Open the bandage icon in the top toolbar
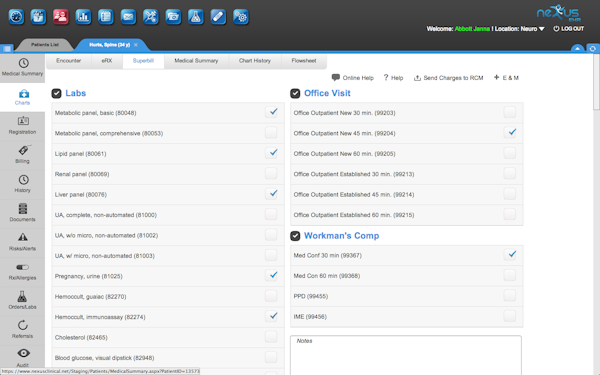 218,17
